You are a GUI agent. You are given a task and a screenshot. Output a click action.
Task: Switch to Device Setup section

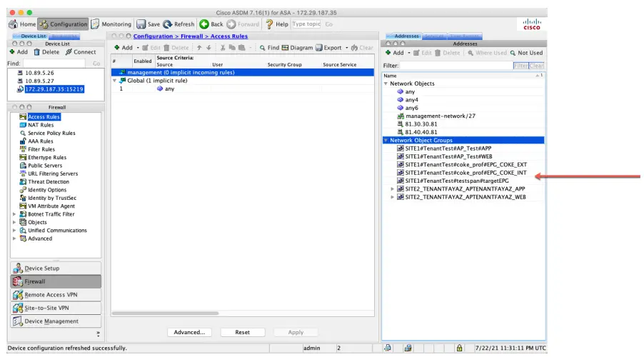click(x=56, y=268)
